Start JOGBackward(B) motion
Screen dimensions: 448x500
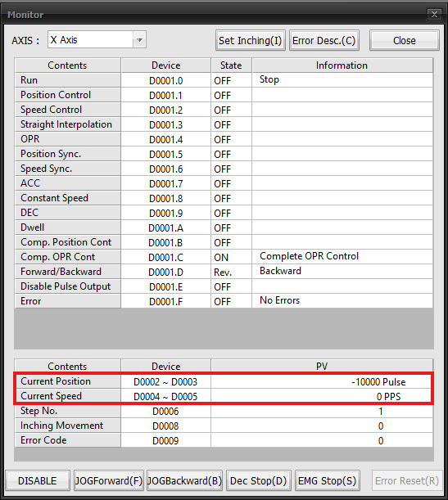(185, 480)
